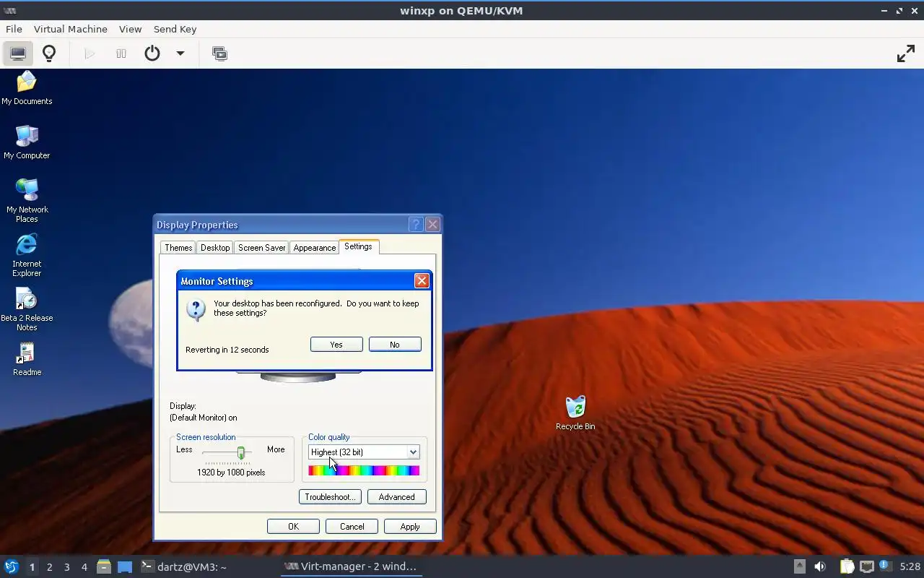Click the Pause virtual machine icon
Viewport: 924px width, 578px height.
tap(121, 53)
